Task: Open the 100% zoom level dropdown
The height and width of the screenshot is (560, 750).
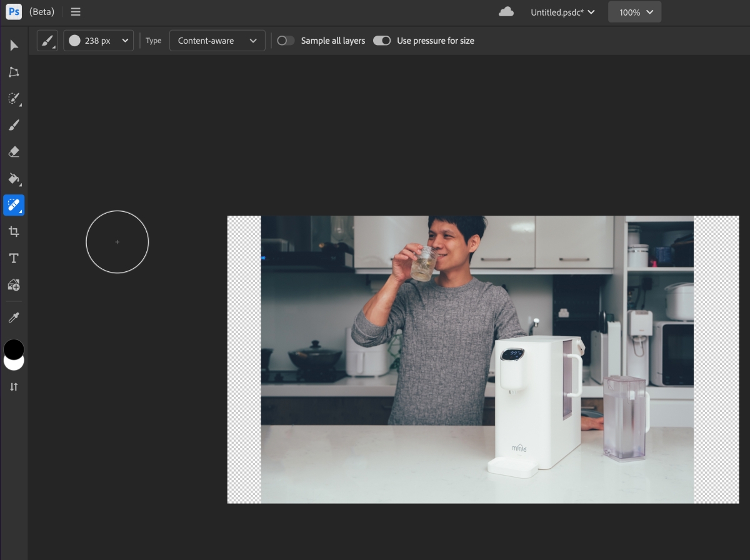Action: [634, 12]
